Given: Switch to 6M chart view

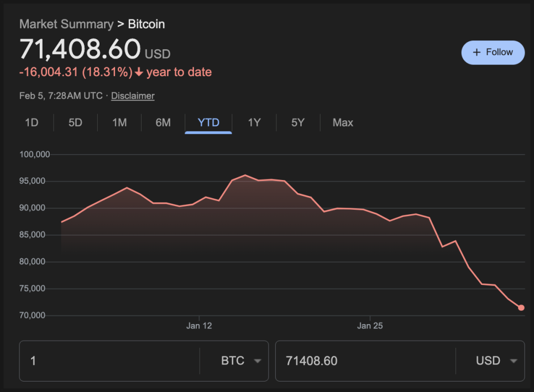Looking at the screenshot, I should click(x=163, y=123).
